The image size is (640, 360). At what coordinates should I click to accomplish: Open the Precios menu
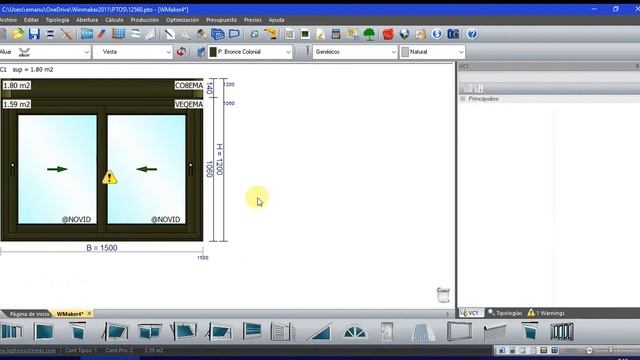[x=253, y=20]
